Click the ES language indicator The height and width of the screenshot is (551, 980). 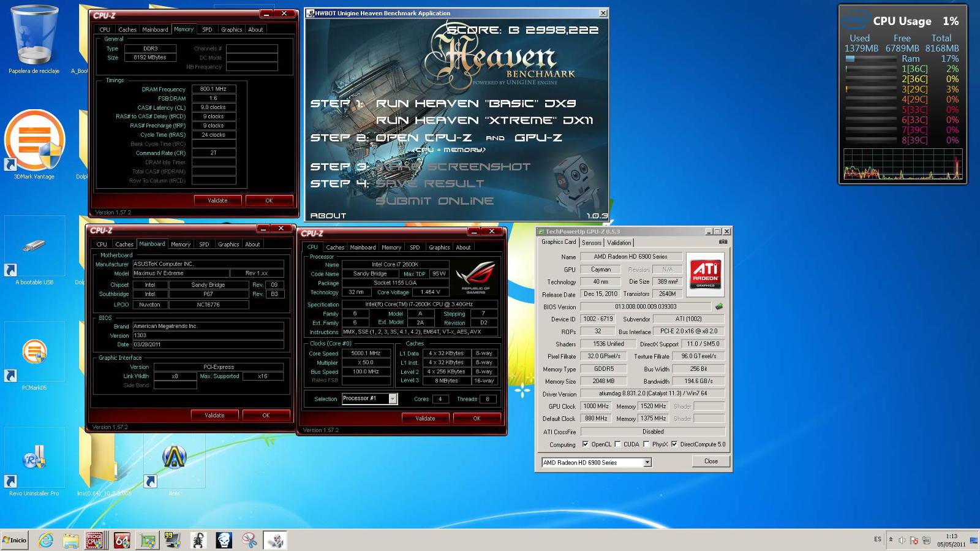(878, 539)
